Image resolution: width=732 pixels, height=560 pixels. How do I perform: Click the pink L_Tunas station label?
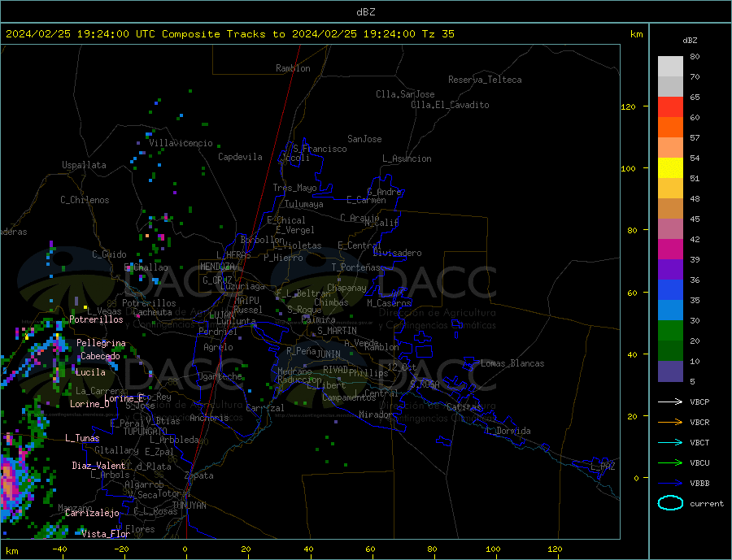click(x=82, y=438)
